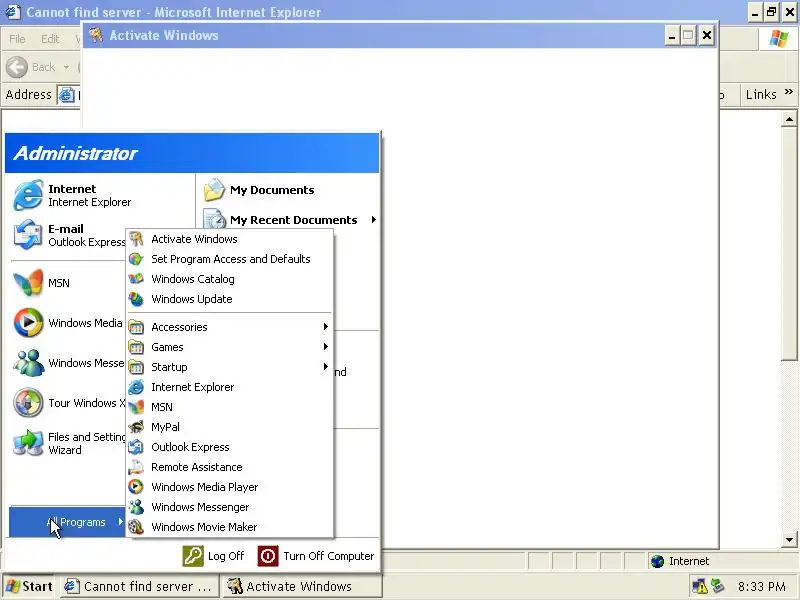Click the Start button on taskbar
The image size is (800, 600).
pyautogui.click(x=30, y=586)
